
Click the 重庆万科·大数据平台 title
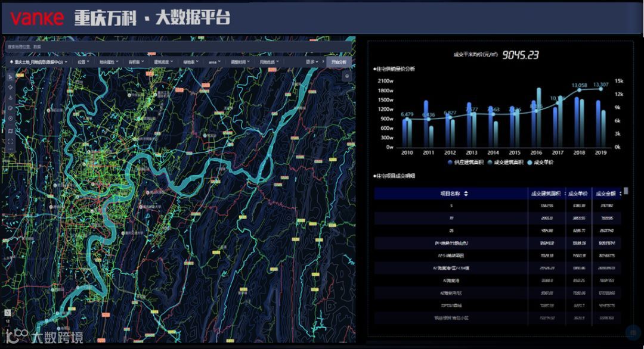tap(152, 18)
